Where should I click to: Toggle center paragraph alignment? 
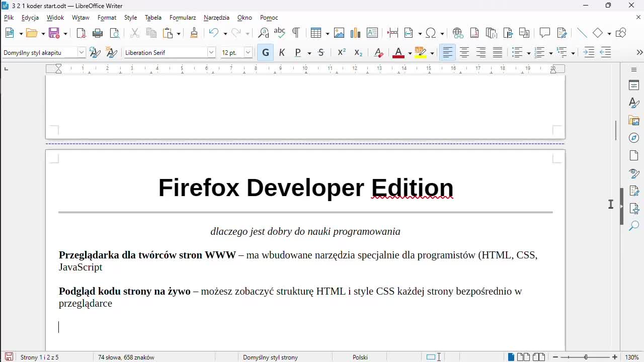(464, 52)
